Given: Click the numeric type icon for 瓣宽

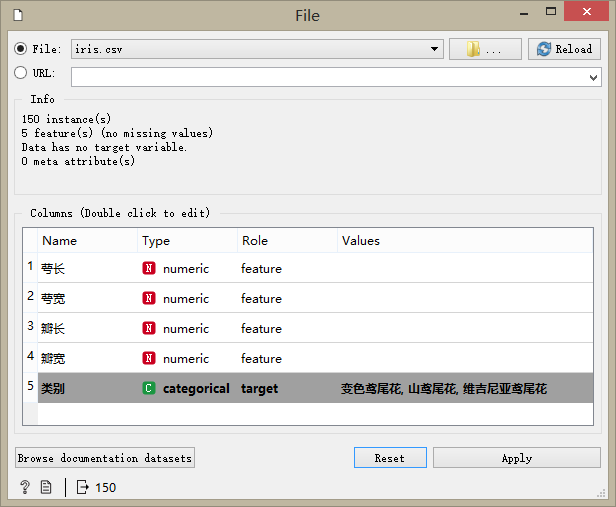Looking at the screenshot, I should click(149, 358).
